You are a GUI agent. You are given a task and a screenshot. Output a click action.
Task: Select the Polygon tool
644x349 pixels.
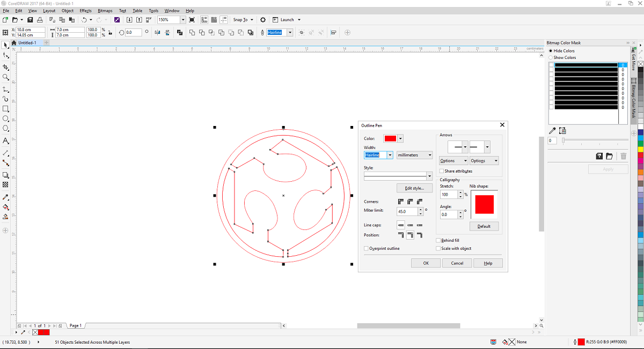pos(5,129)
